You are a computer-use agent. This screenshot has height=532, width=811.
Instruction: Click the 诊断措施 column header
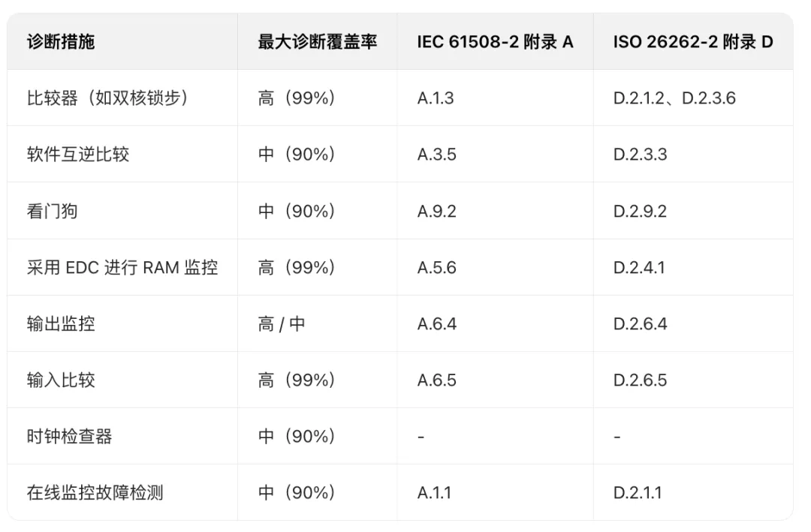61,41
